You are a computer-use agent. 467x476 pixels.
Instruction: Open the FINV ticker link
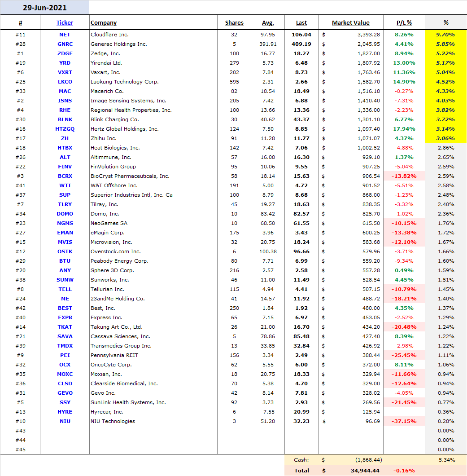[65, 166]
